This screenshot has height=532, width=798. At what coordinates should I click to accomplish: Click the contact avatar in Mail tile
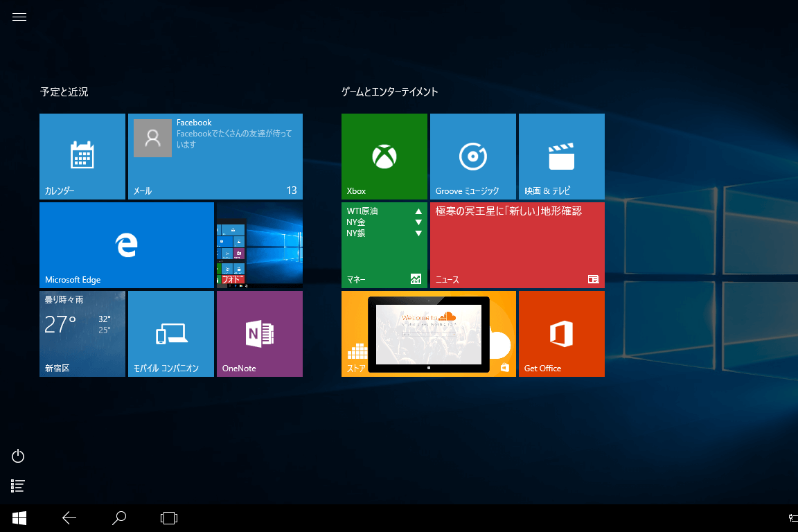click(x=152, y=138)
